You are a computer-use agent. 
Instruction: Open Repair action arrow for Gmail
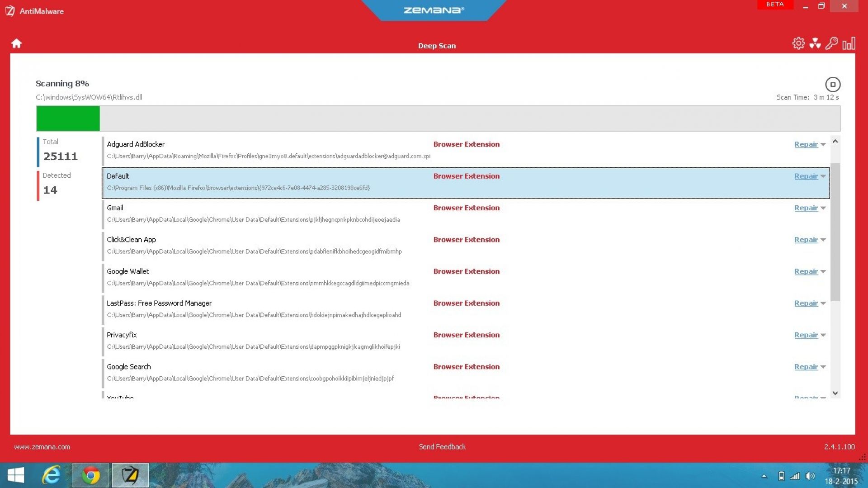[823, 208]
